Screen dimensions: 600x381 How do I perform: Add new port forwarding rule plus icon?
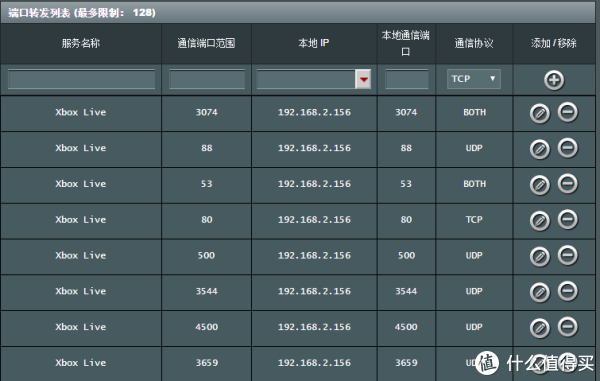click(x=554, y=80)
